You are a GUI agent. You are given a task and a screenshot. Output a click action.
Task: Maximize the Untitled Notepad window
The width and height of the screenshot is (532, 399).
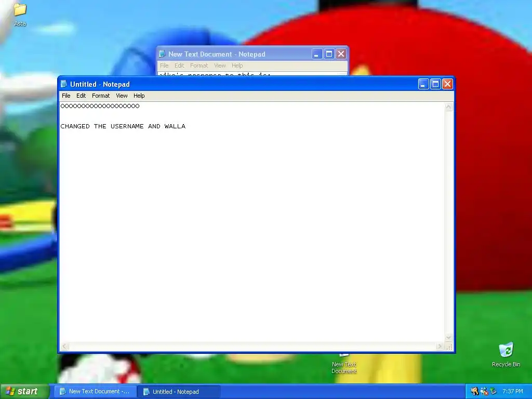click(x=435, y=84)
